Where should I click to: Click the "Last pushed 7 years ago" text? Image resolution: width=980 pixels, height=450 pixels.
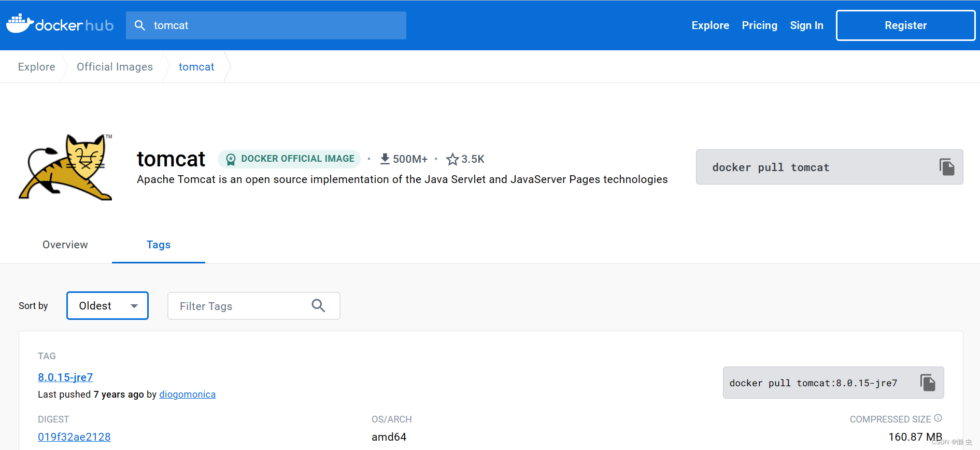coord(91,395)
